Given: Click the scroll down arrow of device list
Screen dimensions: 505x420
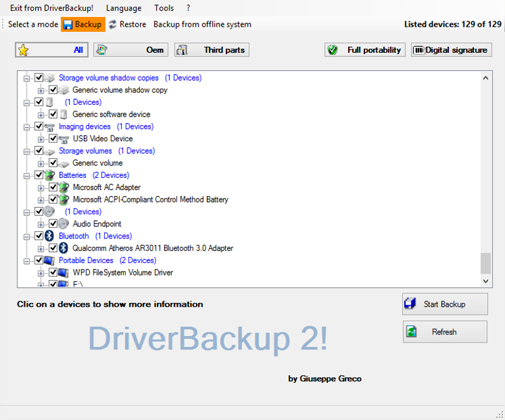Looking at the screenshot, I should pyautogui.click(x=485, y=281).
